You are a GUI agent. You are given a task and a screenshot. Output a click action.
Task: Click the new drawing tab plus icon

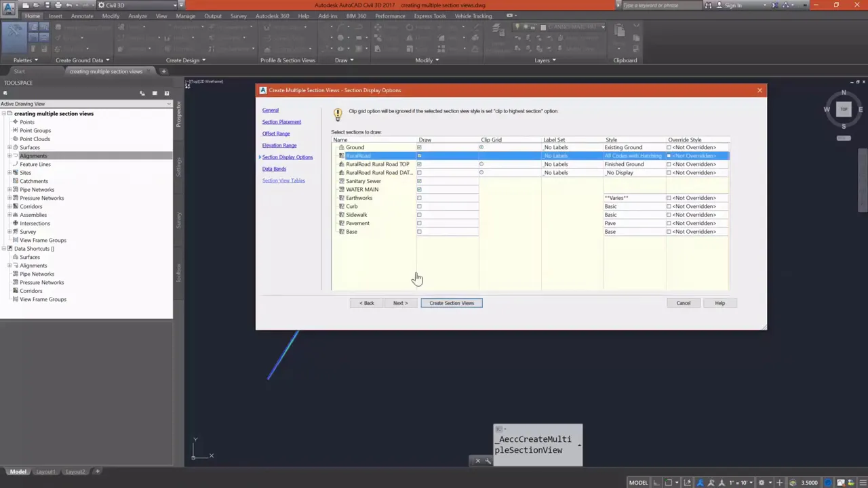click(163, 71)
